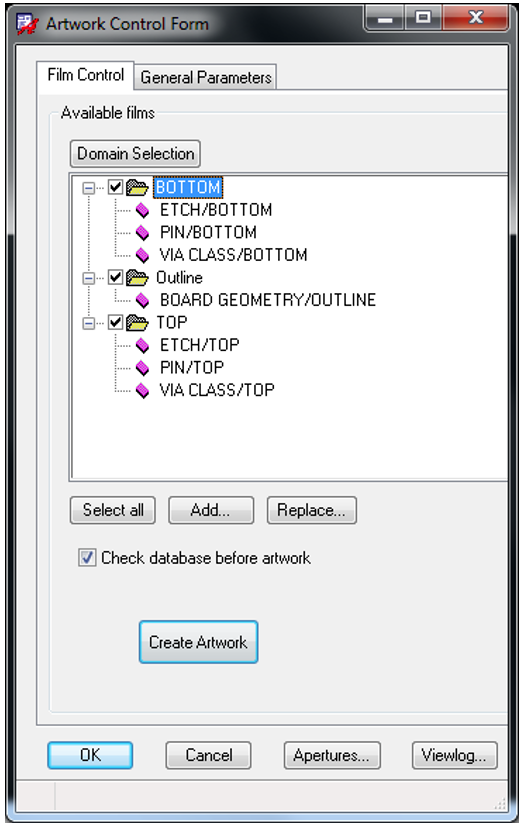Image resolution: width=523 pixels, height=827 pixels.
Task: Collapse the TOP film tree node
Action: pos(89,323)
